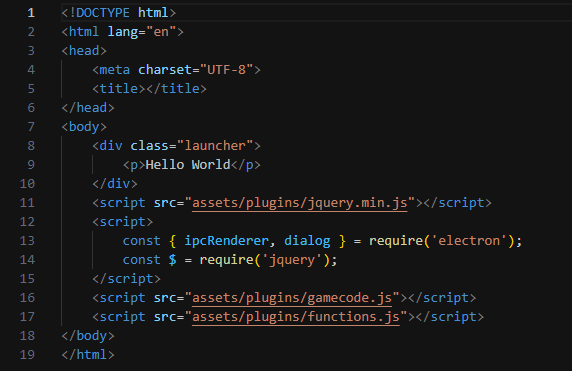Click the dollar sign constant on line 14
The image size is (572, 371).
point(173,260)
